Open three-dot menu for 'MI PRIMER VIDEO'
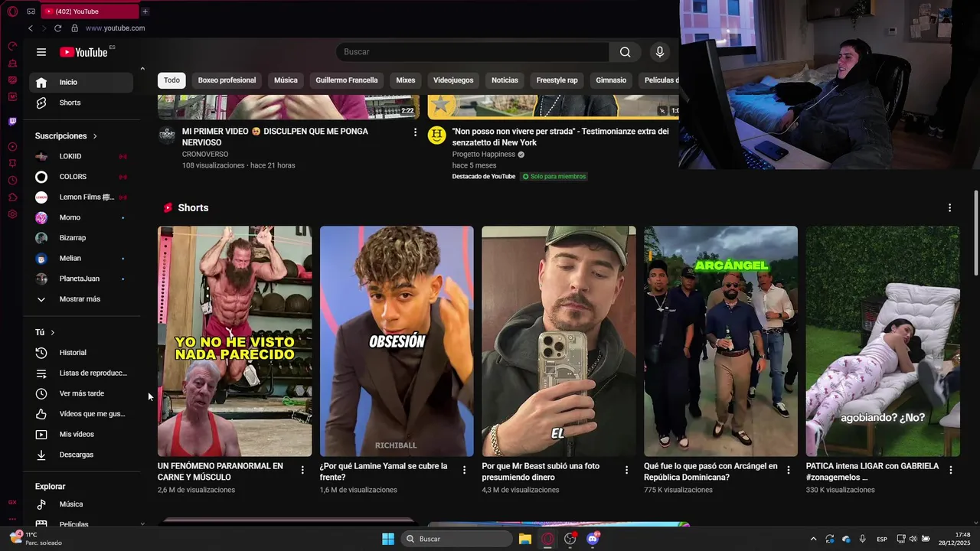 point(416,132)
